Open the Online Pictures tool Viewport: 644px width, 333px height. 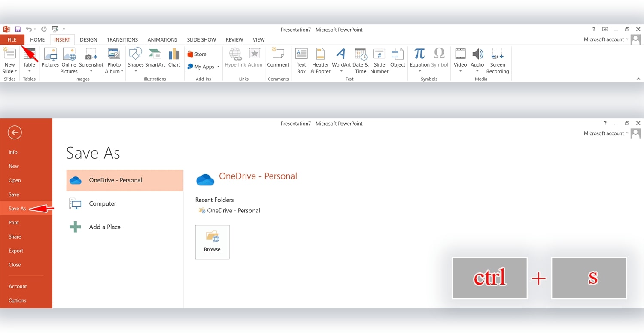[69, 61]
